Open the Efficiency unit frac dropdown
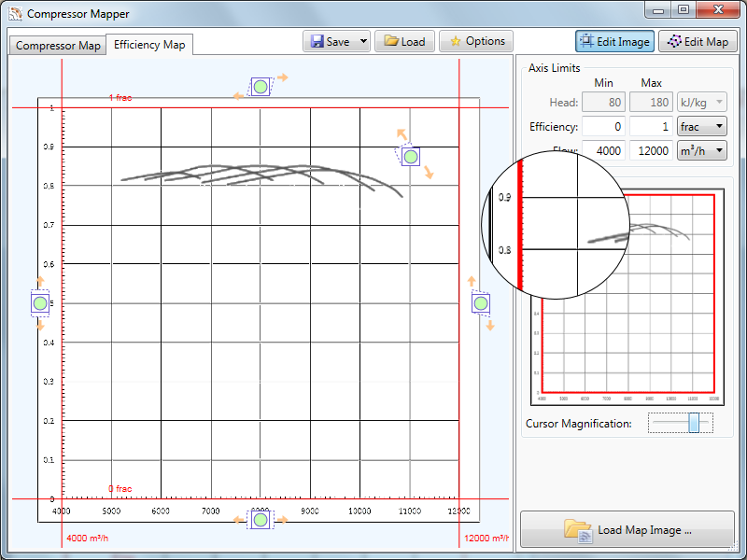The height and width of the screenshot is (560, 747). [702, 127]
